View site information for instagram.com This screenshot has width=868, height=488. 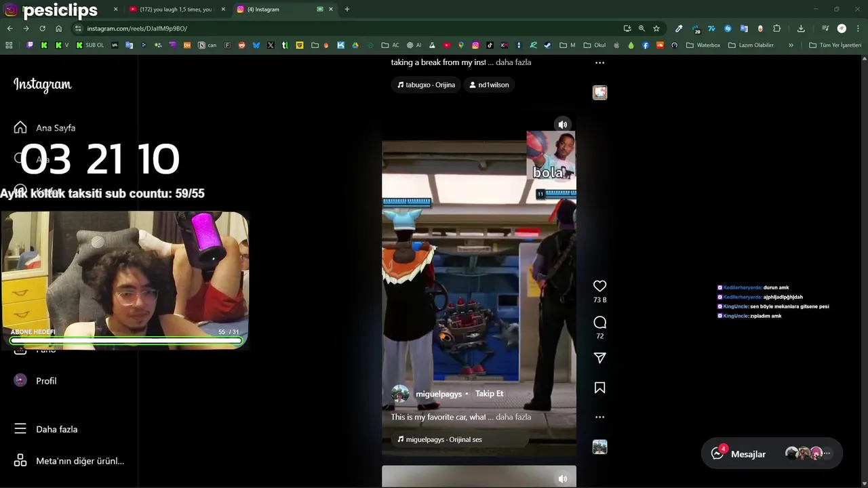coord(79,28)
